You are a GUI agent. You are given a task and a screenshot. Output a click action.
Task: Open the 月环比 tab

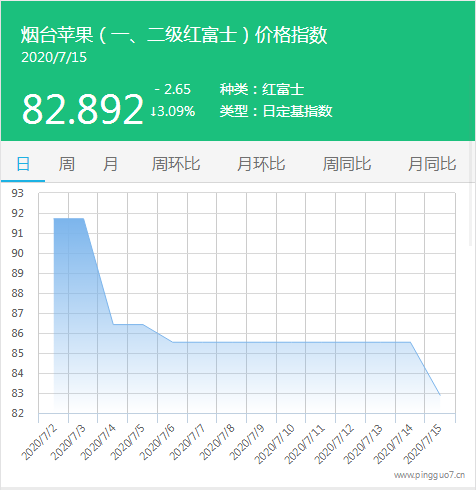[261, 164]
